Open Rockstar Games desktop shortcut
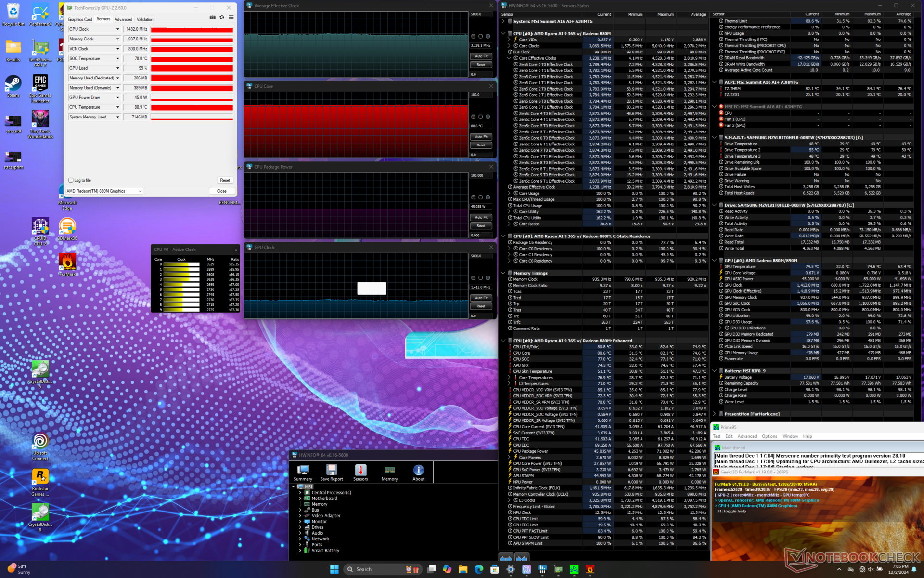924x578 pixels. pyautogui.click(x=40, y=483)
